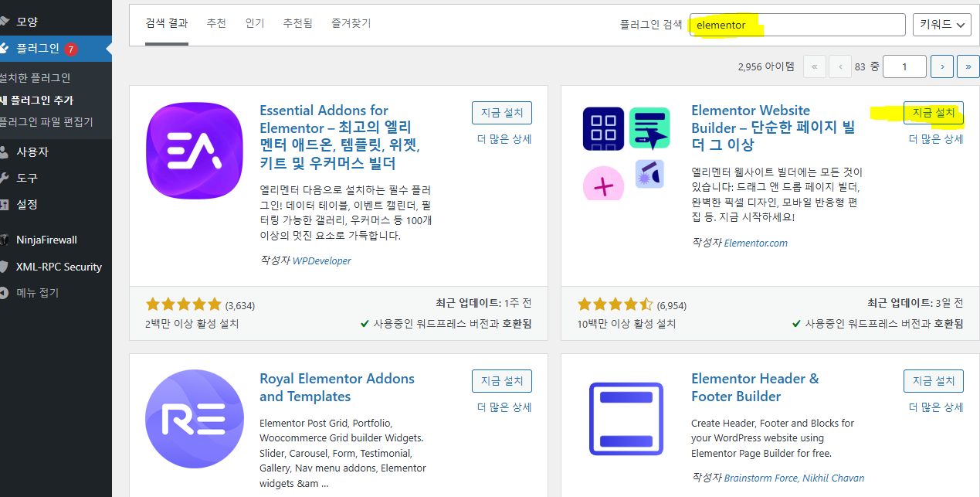The width and height of the screenshot is (980, 497).
Task: View more details for Elementor Website Builder
Action: click(x=936, y=139)
